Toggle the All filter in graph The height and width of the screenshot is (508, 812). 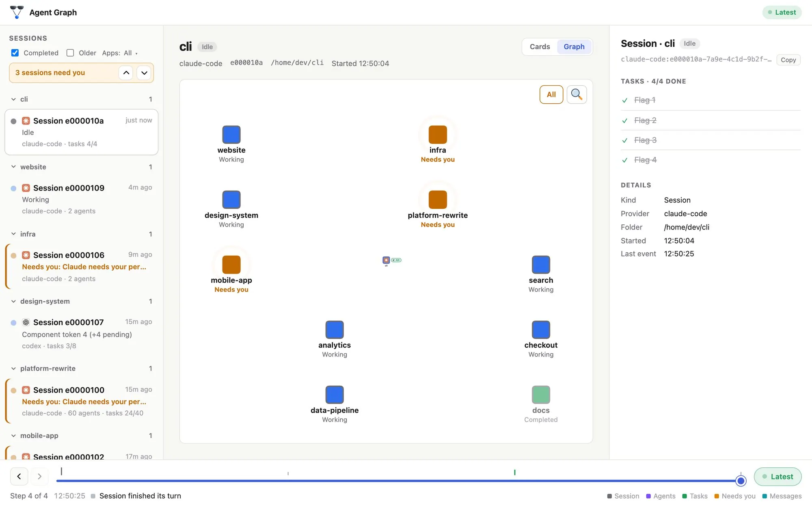[x=551, y=95]
